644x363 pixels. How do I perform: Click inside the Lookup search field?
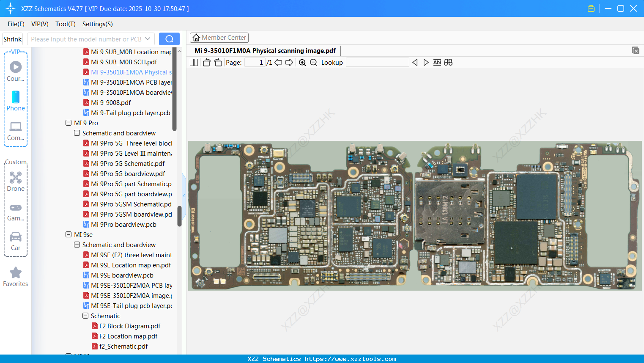point(378,62)
